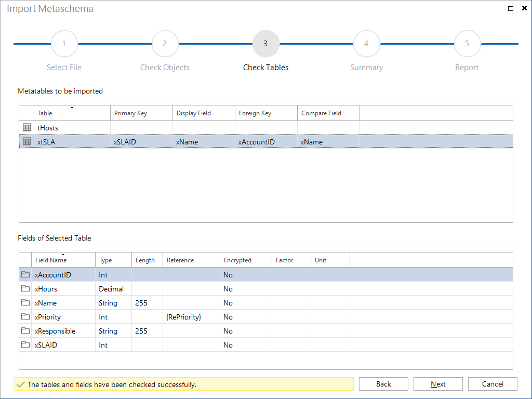Click the Back button
This screenshot has width=532, height=399.
coord(383,384)
